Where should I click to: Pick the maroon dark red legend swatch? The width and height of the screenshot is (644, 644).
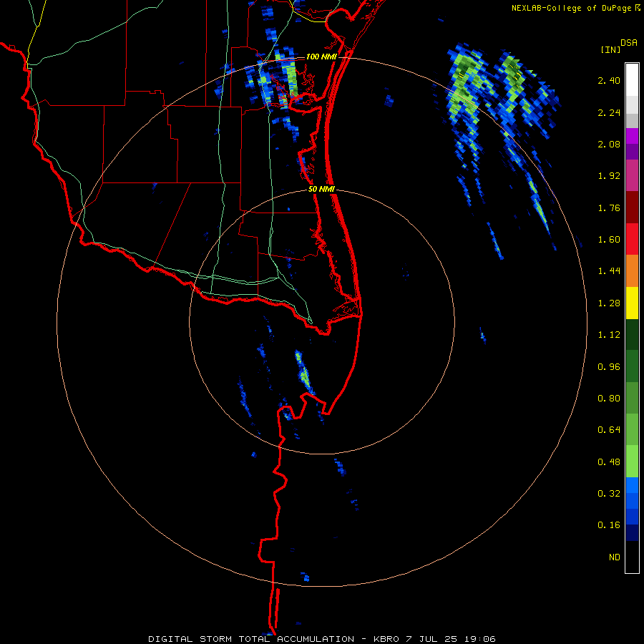pos(632,207)
